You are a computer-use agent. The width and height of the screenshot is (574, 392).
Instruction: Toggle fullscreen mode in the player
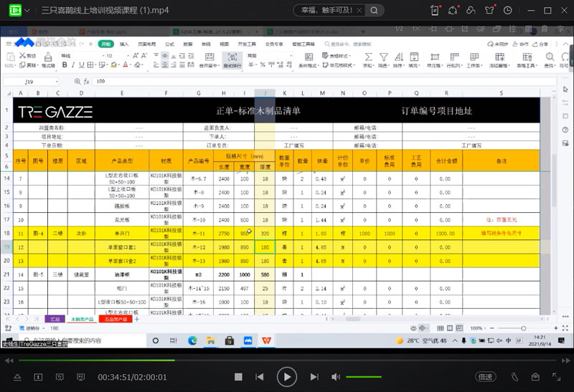[557, 377]
